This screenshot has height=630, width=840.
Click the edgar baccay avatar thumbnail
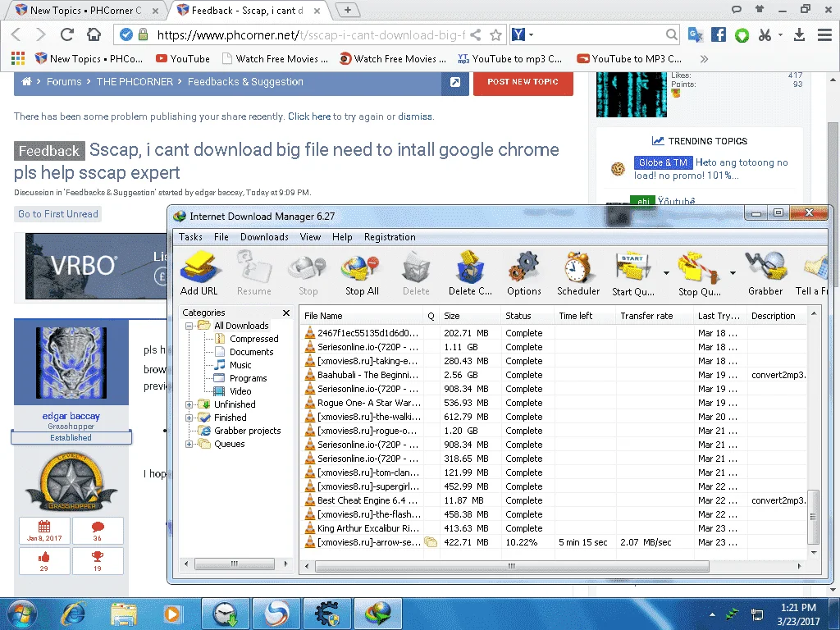point(71,363)
